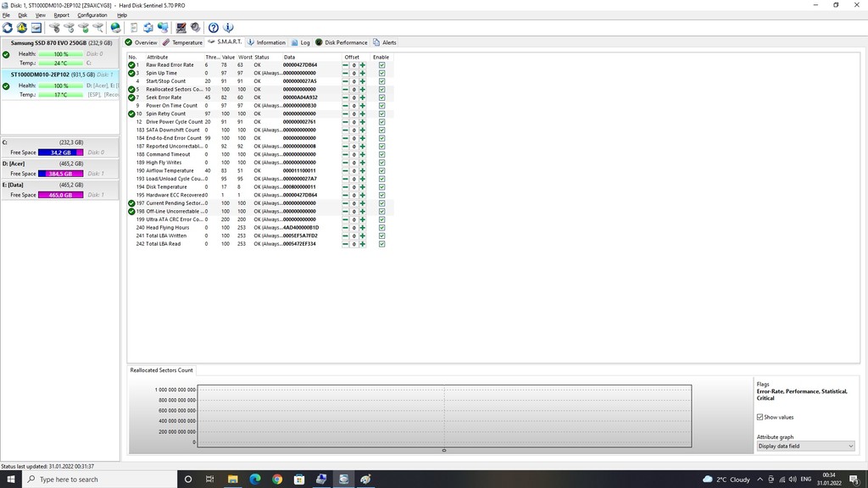Click the document report toolbar icon
Screen dimensions: 868x488
click(134, 28)
